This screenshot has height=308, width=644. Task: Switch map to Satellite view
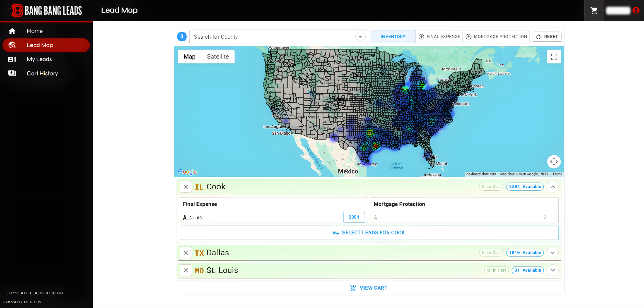218,57
